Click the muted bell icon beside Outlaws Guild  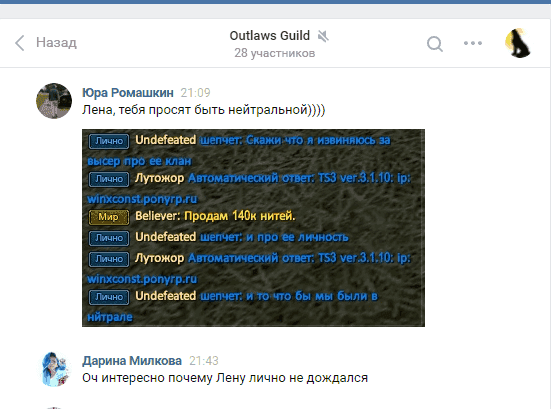point(323,36)
